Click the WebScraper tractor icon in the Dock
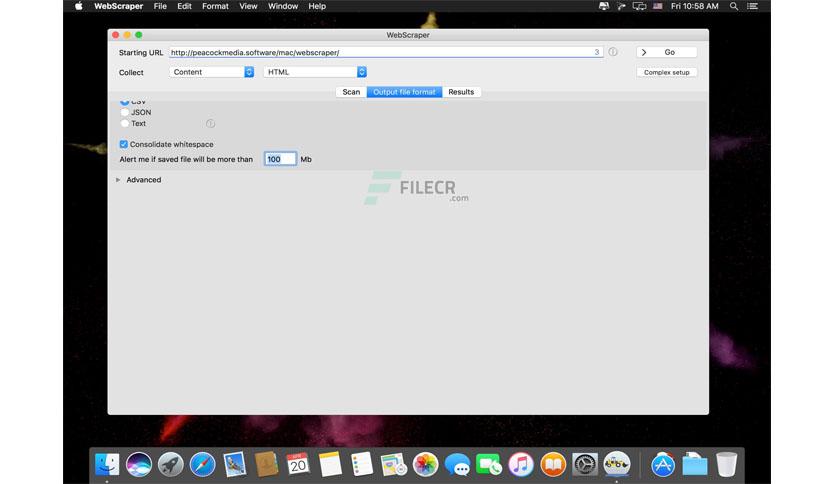The image size is (836, 484). 617,464
